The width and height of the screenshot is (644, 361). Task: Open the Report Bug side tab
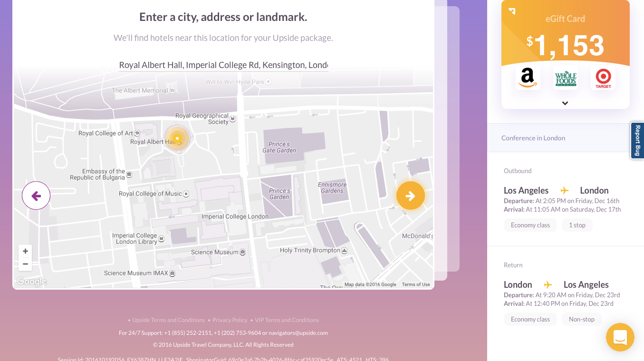(637, 140)
